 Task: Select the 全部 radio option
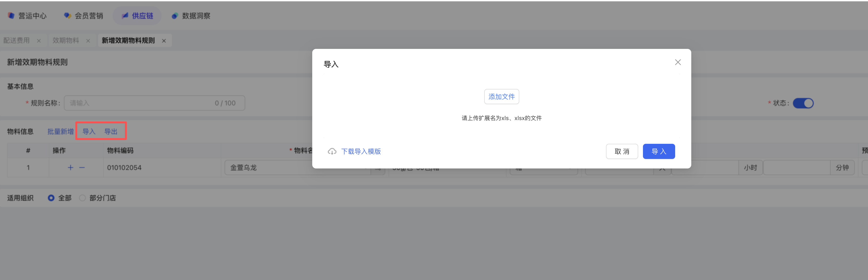click(x=51, y=198)
